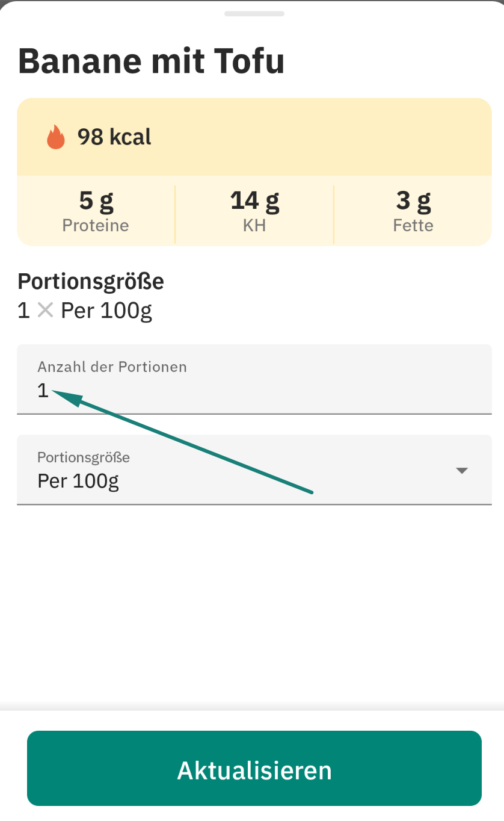Select the 3 g Fette cell
Viewport: 504px width, 821px height.
pyautogui.click(x=413, y=211)
